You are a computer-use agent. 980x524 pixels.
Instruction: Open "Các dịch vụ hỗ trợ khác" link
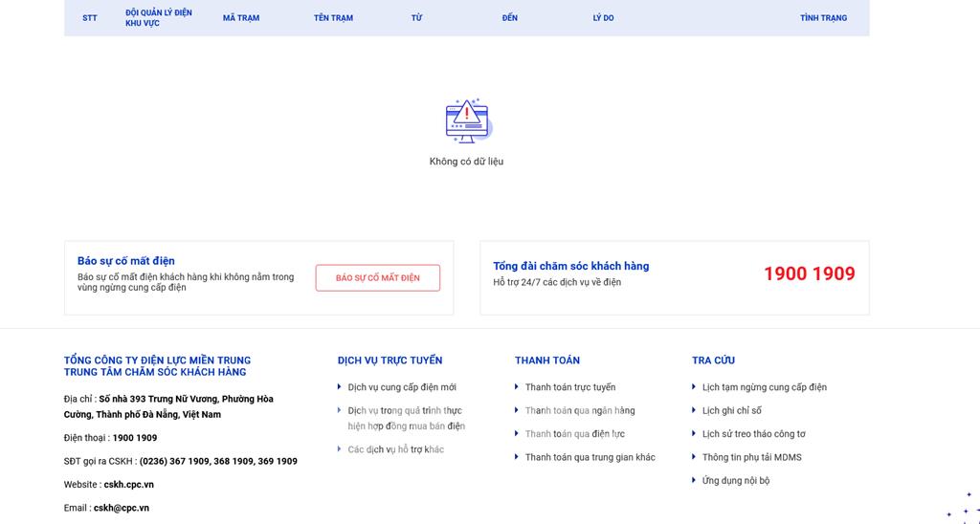[x=395, y=449]
